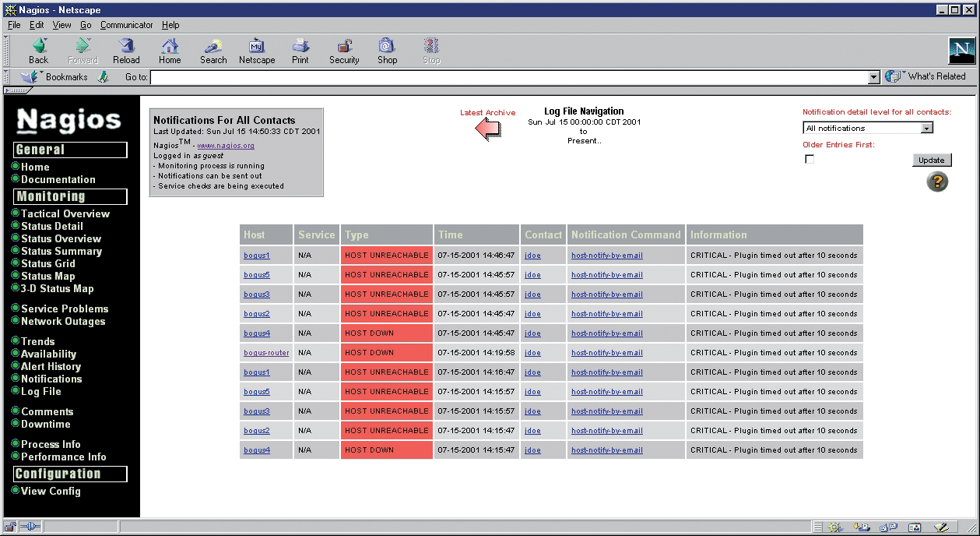Viewport: 980px width, 536px height.
Task: Reload the current page from the toolbar
Action: pyautogui.click(x=126, y=51)
